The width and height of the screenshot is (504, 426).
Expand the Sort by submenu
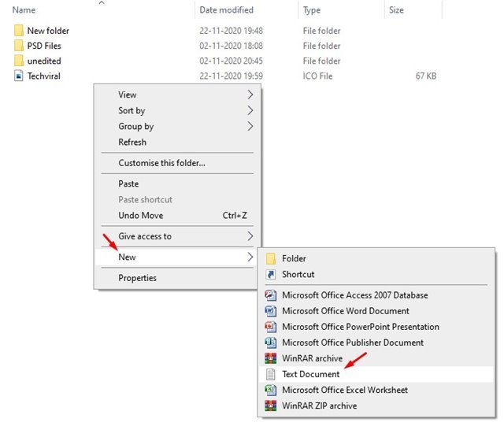pos(132,111)
